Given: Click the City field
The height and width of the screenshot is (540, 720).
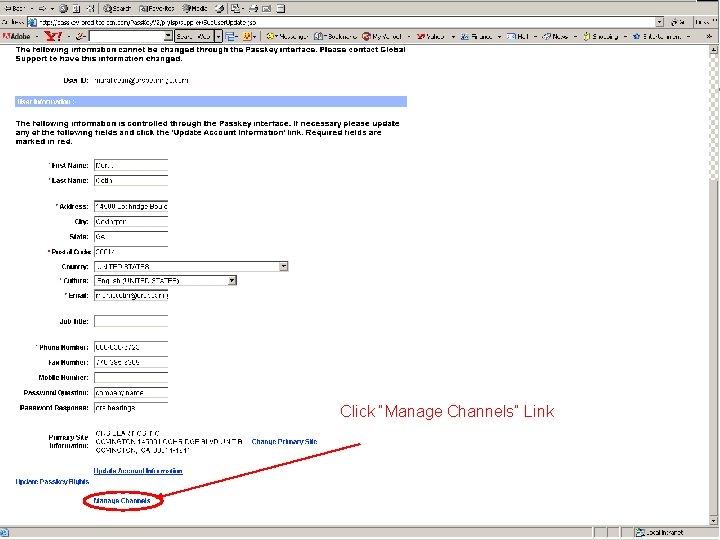Looking at the screenshot, I should tap(131, 221).
